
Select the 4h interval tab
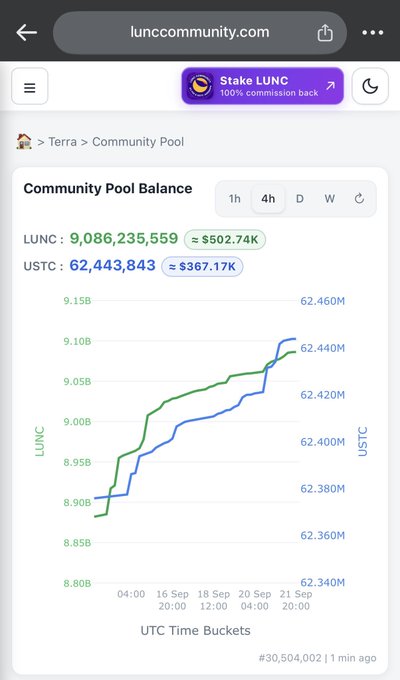point(268,199)
